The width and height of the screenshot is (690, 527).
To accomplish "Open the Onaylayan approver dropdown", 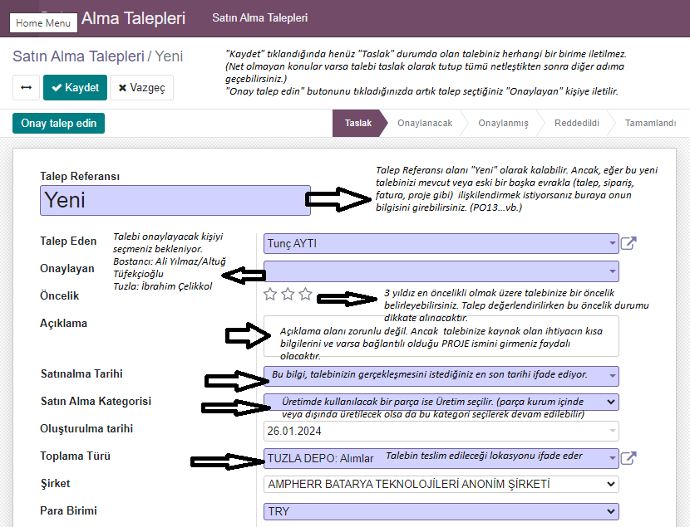I will 611,270.
